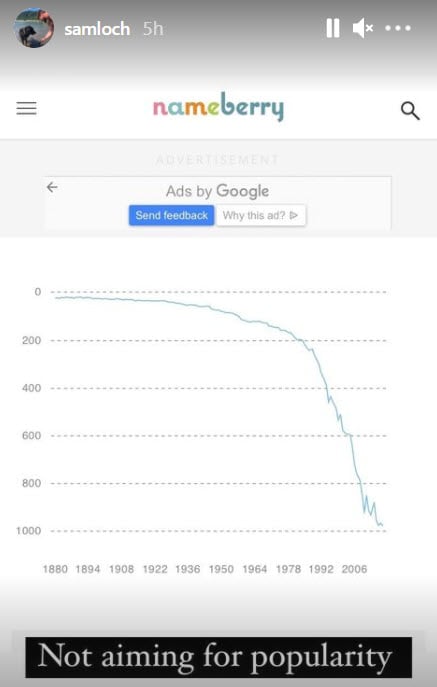Viewport: 437px width, 687px height.
Task: Select the 1950 x-axis label
Action: pyautogui.click(x=221, y=569)
